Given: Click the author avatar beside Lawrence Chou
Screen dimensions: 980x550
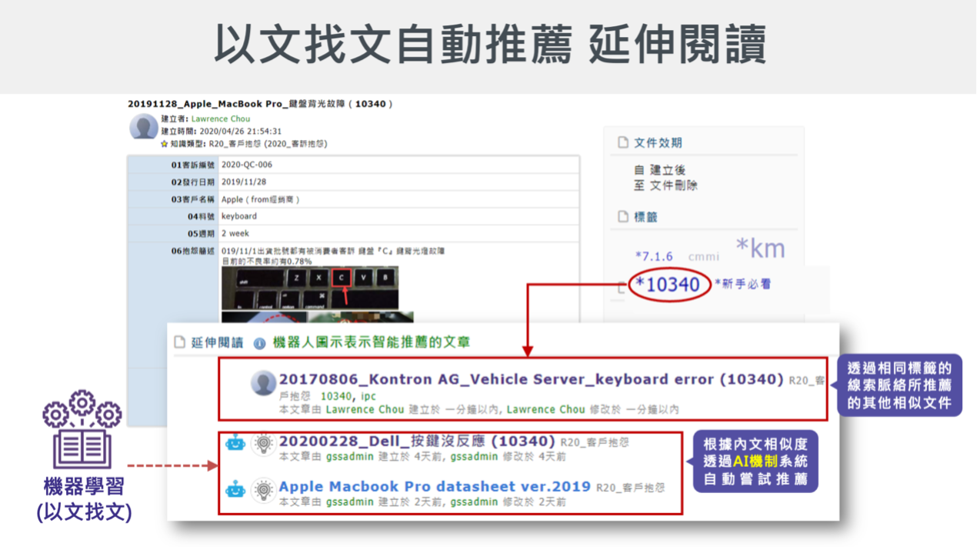Looking at the screenshot, I should point(143,127).
